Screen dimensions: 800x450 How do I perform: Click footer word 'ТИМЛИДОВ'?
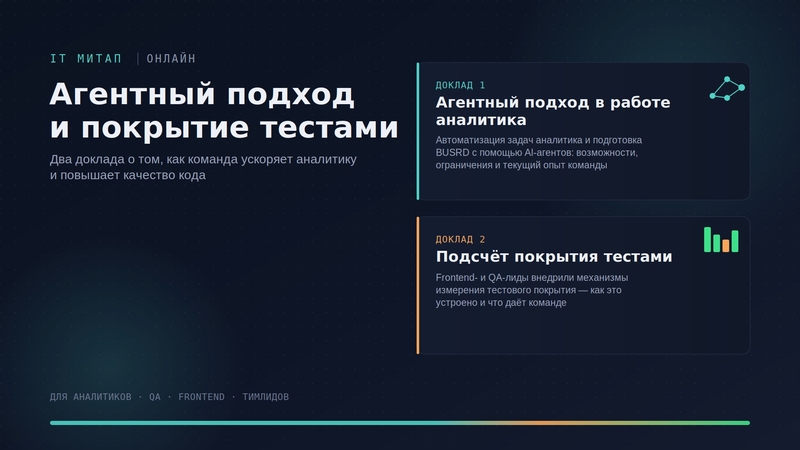(265, 397)
